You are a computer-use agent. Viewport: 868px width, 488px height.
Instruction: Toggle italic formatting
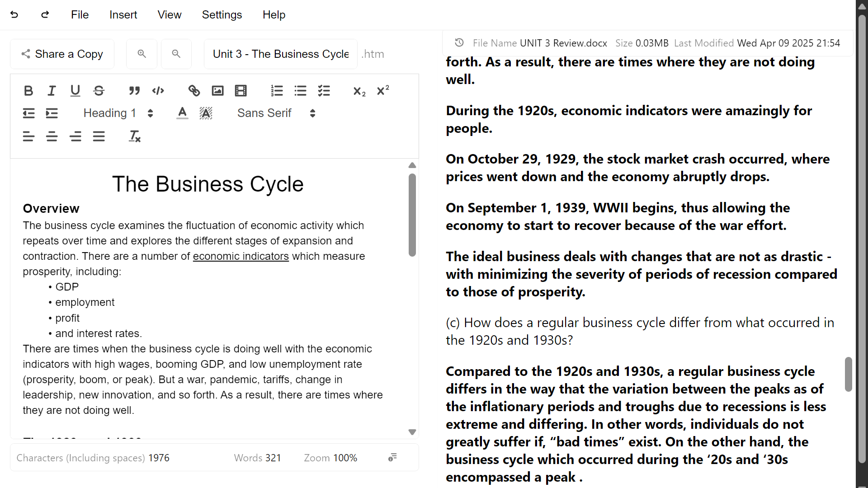coord(52,91)
